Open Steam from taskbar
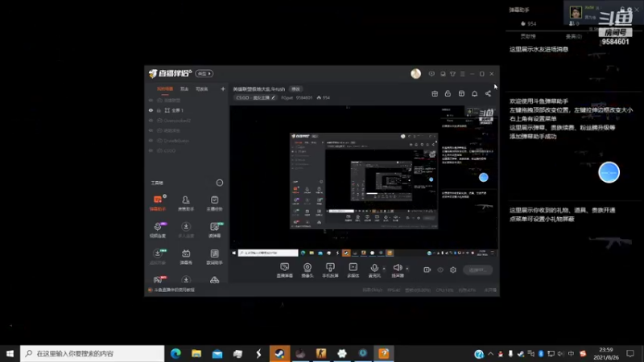The height and width of the screenshot is (362, 644). (x=279, y=353)
